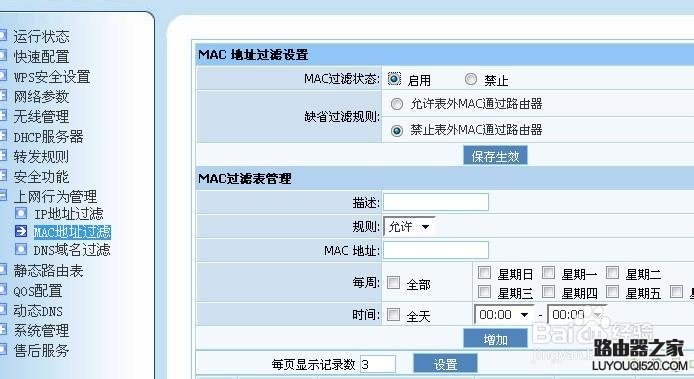Select DNS域名过滤 submenu item
694x379 pixels.
coord(72,250)
